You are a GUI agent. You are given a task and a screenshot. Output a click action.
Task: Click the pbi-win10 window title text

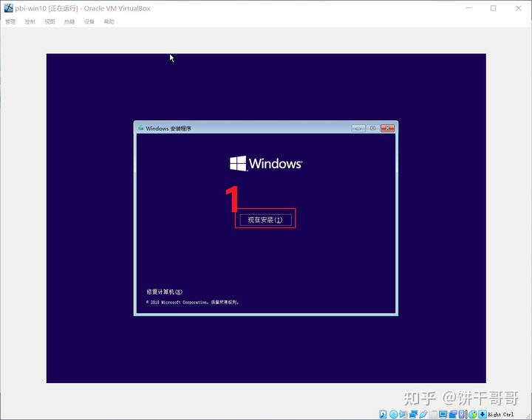coord(83,8)
